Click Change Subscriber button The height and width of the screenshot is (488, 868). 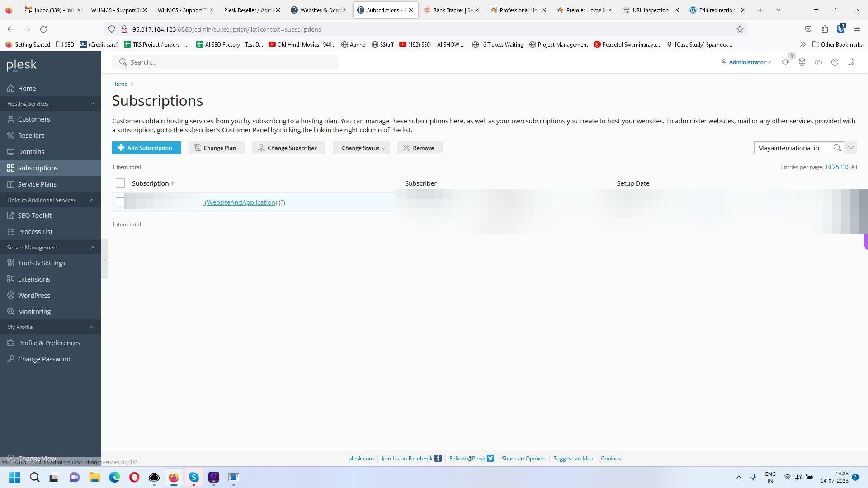(x=289, y=148)
